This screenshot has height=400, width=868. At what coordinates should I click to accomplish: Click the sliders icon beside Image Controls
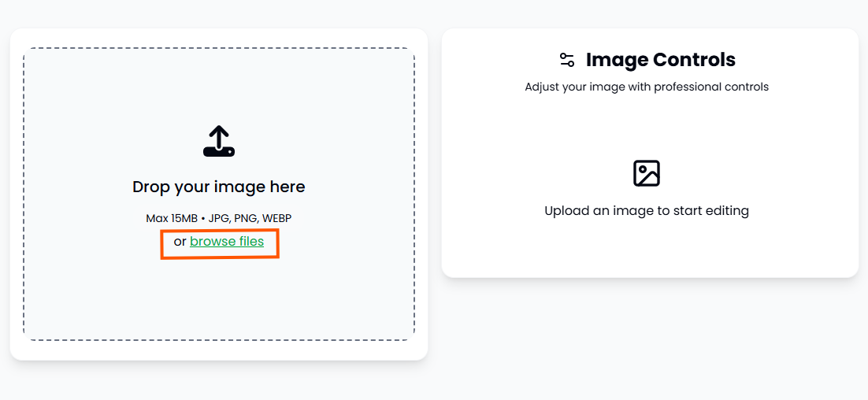[x=567, y=60]
